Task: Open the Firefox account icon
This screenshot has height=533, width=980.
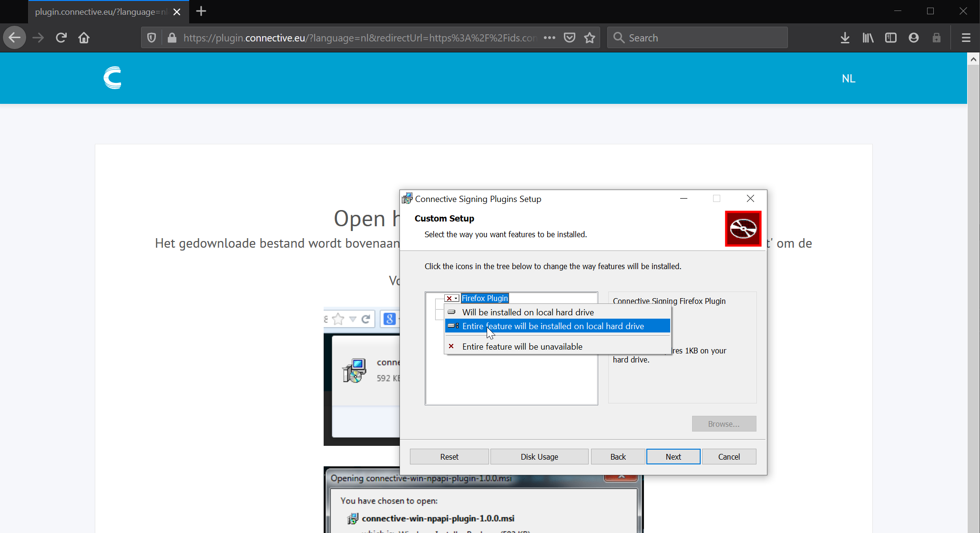Action: point(914,38)
